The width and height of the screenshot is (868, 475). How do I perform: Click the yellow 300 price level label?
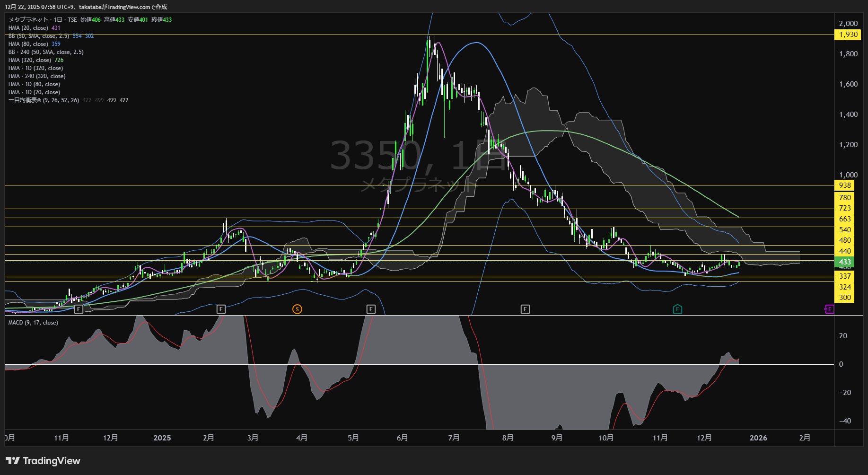click(x=844, y=298)
